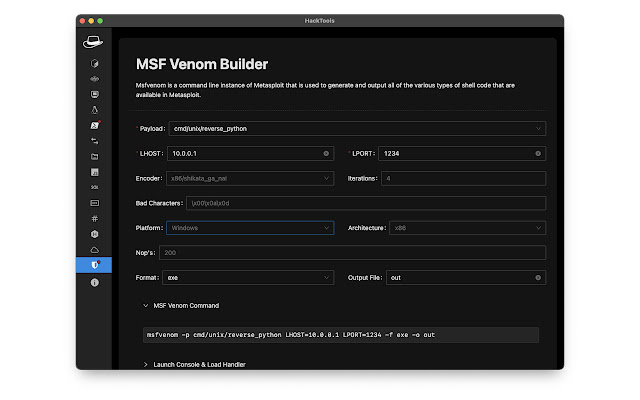Image resolution: width=640 pixels, height=400 pixels.
Task: Open the PowerShell commands icon
Action: (x=94, y=125)
